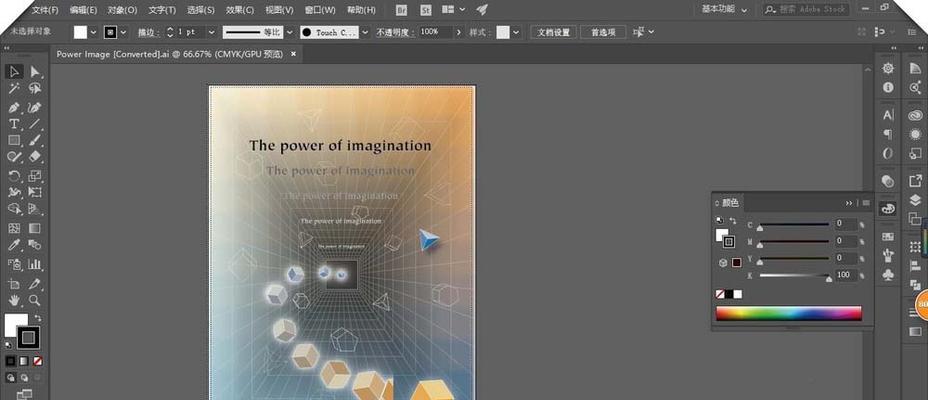
Task: Select the Paintbrush tool
Action: pos(34,140)
